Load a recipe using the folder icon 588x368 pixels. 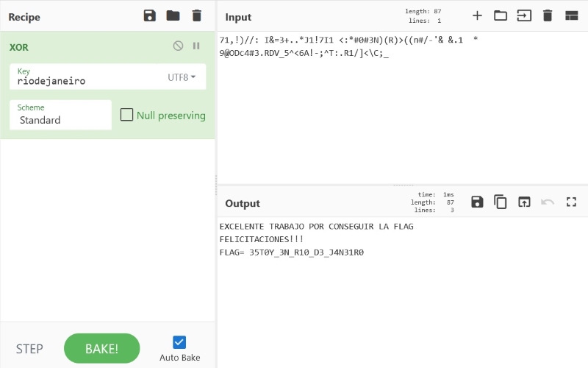173,15
